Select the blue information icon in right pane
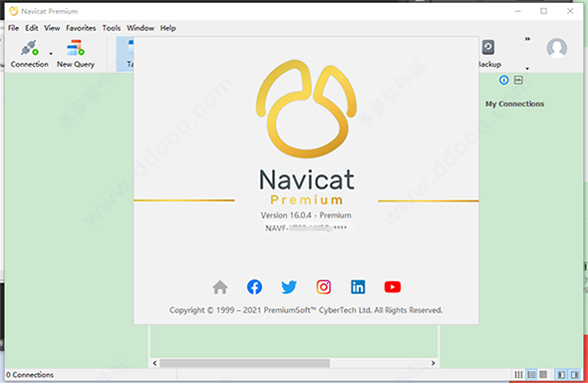 503,80
